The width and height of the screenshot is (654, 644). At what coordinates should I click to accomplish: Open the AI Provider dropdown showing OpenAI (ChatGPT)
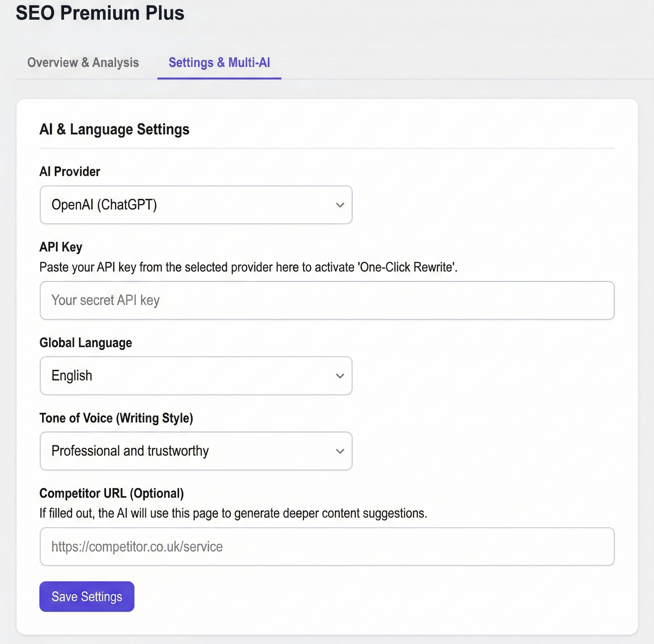coord(195,205)
